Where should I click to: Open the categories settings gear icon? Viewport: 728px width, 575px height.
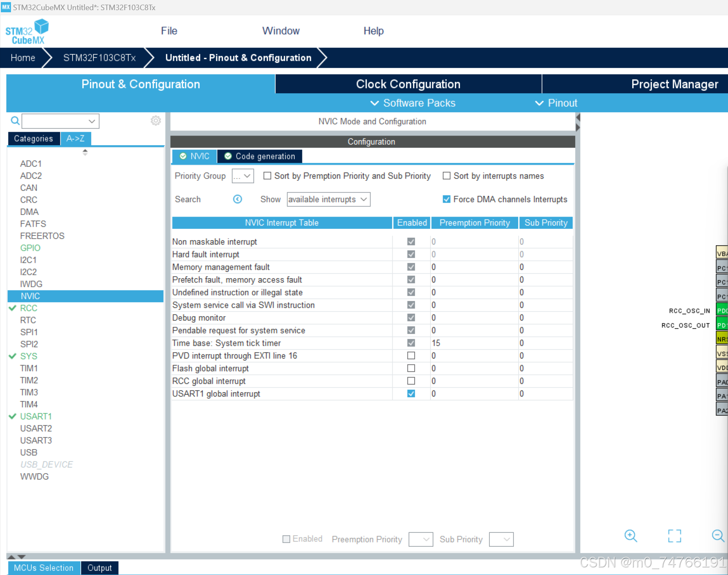156,121
